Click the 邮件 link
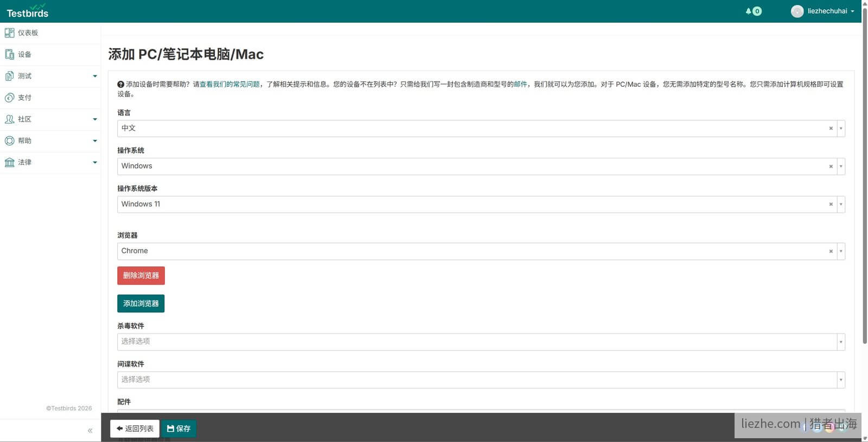868x442 pixels. pos(520,84)
